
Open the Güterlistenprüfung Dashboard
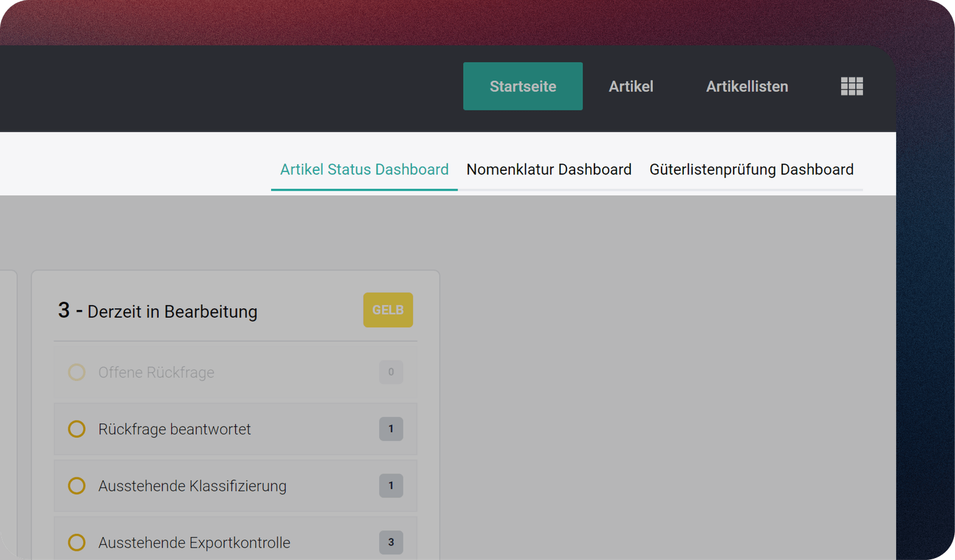click(x=752, y=169)
